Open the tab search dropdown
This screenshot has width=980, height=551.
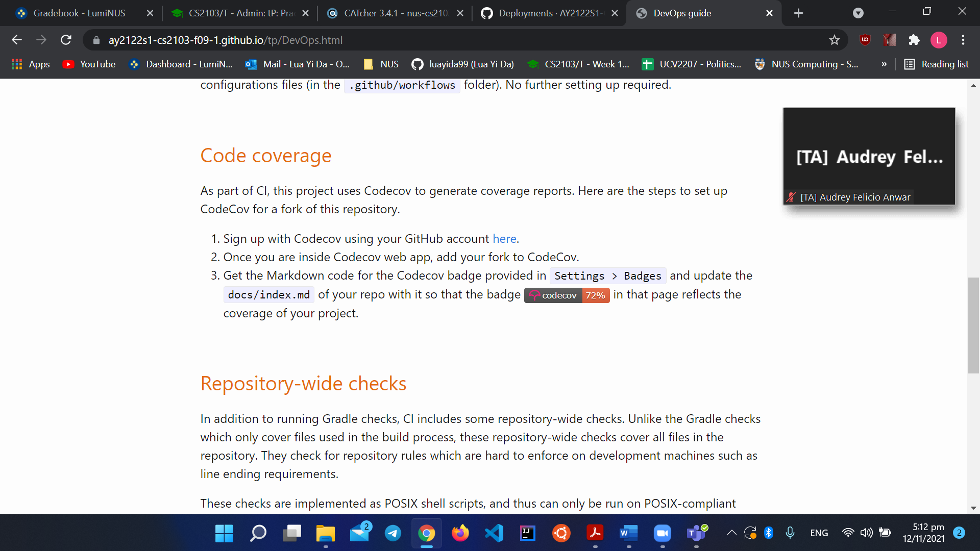click(859, 13)
